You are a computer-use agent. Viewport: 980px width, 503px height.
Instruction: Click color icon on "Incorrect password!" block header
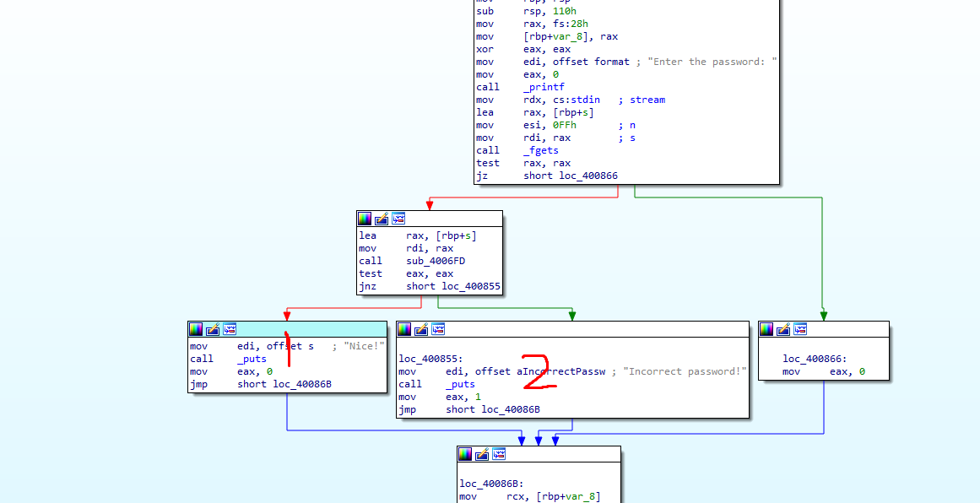point(404,329)
